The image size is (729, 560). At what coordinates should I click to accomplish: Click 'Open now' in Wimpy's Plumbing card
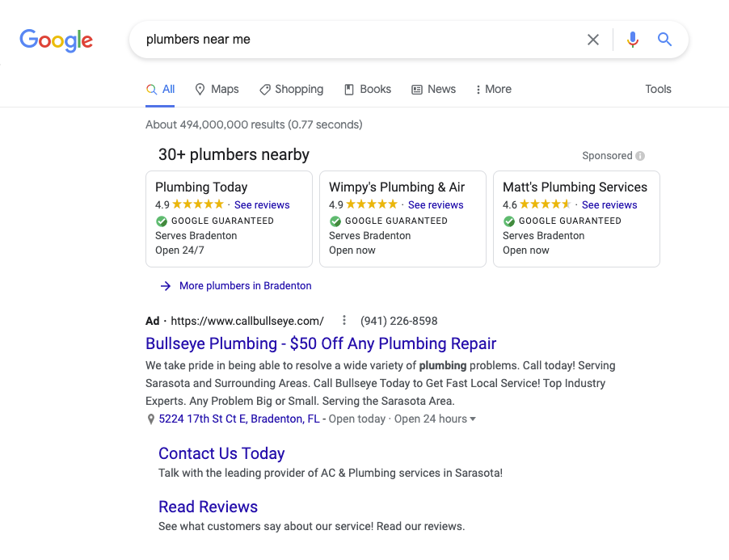352,250
